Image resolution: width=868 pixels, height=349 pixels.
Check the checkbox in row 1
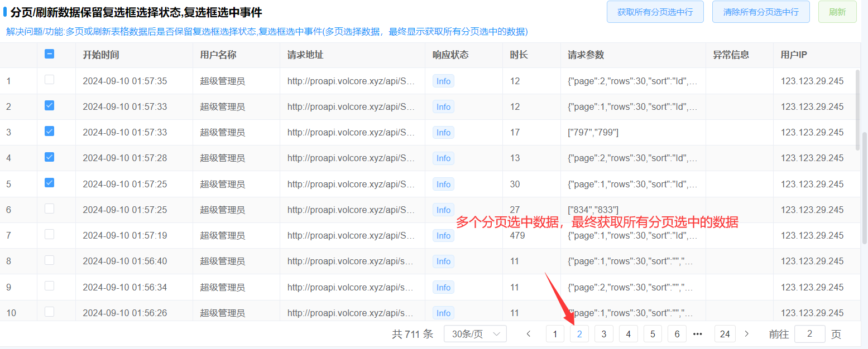tap(49, 80)
